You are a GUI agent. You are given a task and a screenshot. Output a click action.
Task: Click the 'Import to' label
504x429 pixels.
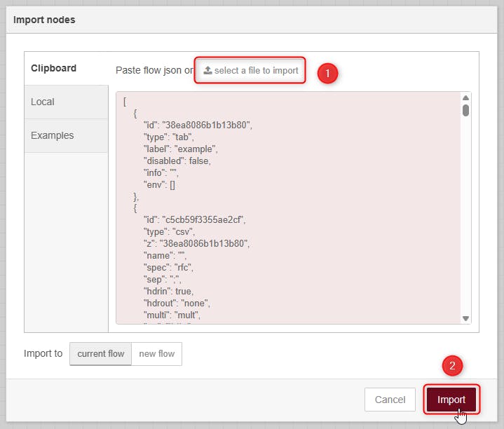43,353
